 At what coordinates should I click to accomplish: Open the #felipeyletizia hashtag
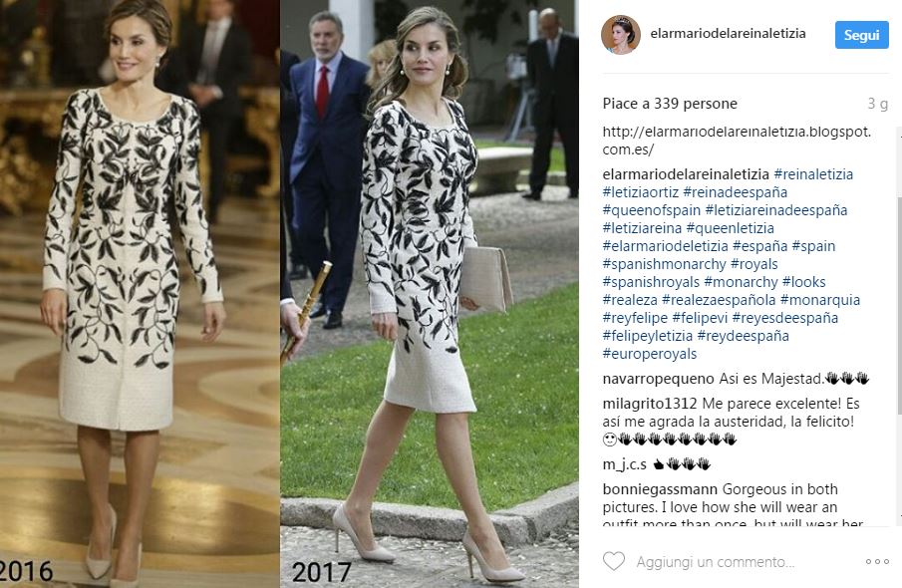click(x=647, y=336)
